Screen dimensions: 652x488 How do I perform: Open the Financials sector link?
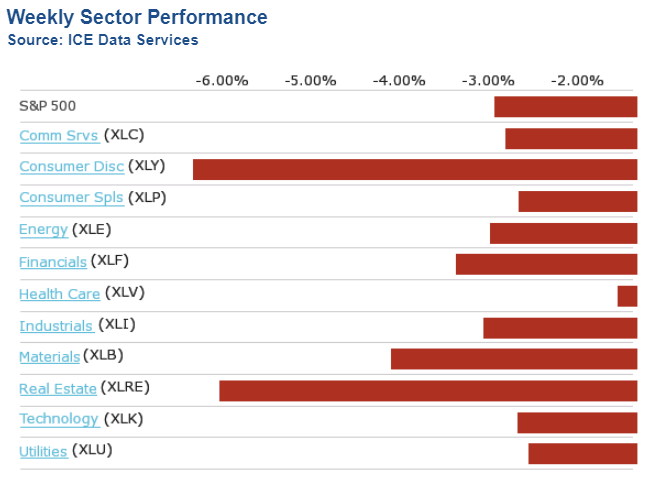(x=53, y=262)
